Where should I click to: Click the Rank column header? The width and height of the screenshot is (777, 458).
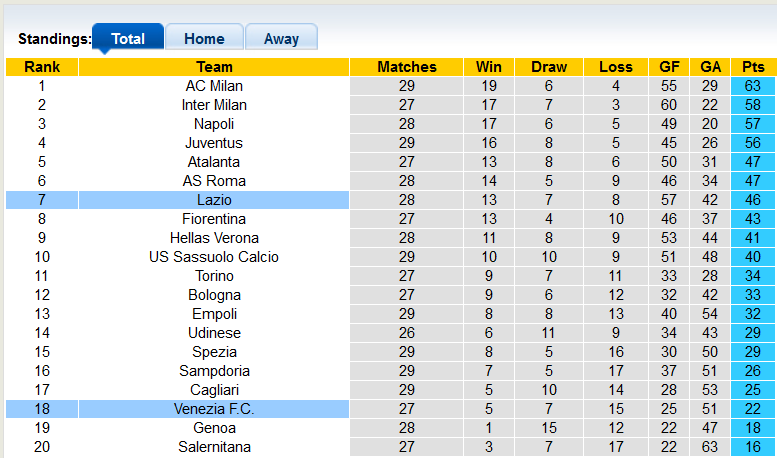[42, 67]
